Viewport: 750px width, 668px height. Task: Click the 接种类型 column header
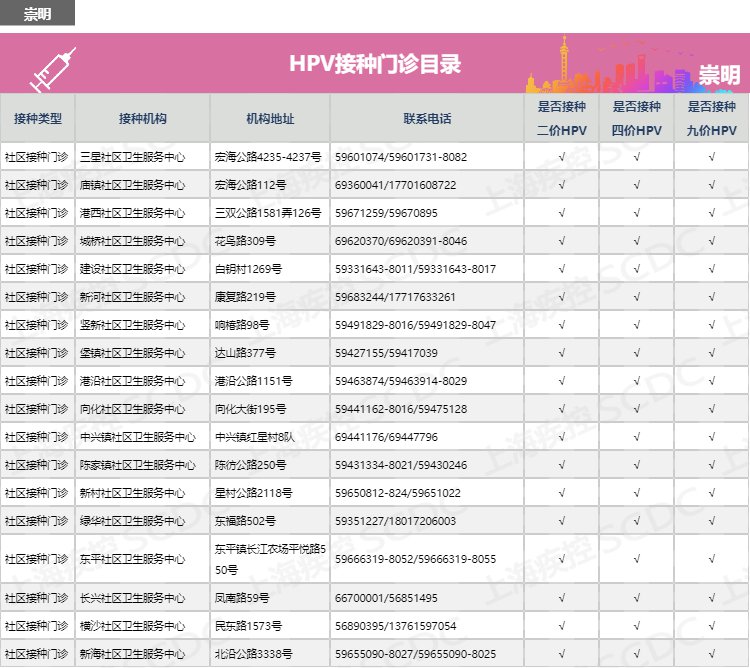point(38,118)
